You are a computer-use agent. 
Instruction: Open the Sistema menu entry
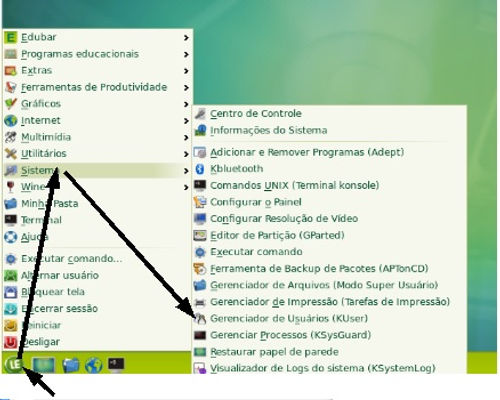pos(97,171)
